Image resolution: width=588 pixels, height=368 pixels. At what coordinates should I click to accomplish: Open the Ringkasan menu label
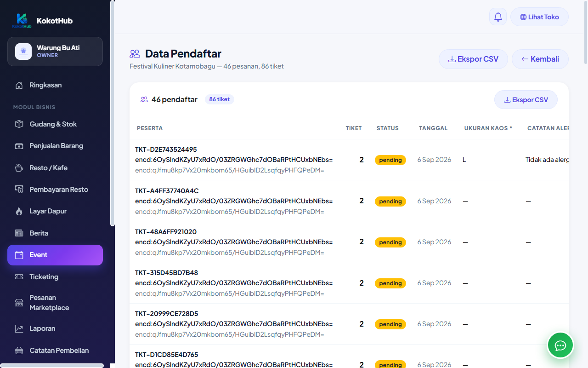pyautogui.click(x=45, y=85)
